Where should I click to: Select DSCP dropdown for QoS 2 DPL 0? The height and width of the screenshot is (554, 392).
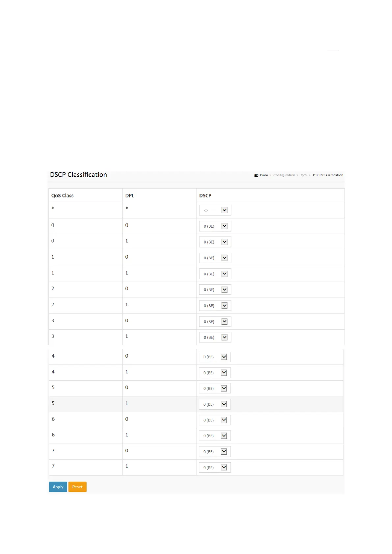click(215, 290)
